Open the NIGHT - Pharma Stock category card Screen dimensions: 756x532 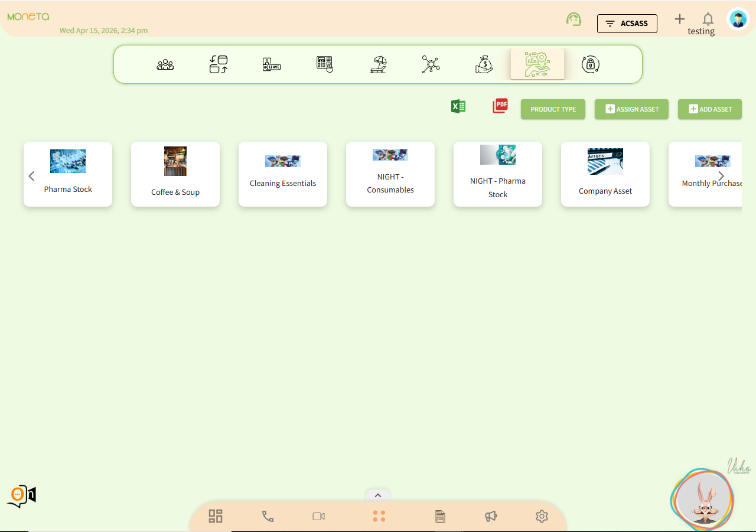coord(498,174)
